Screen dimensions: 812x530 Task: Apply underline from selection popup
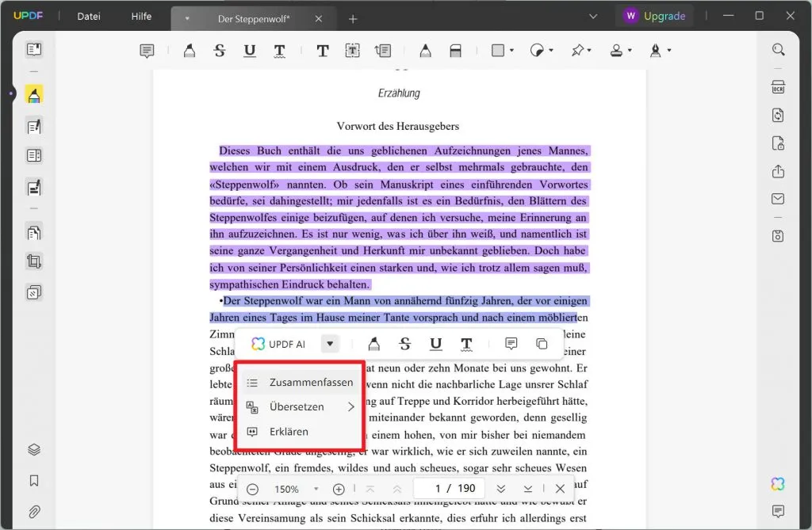pos(436,344)
